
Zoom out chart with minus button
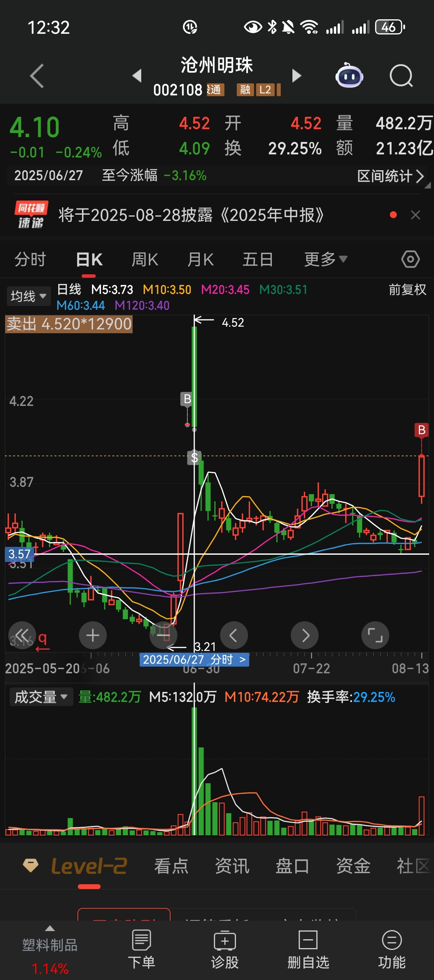click(x=164, y=635)
